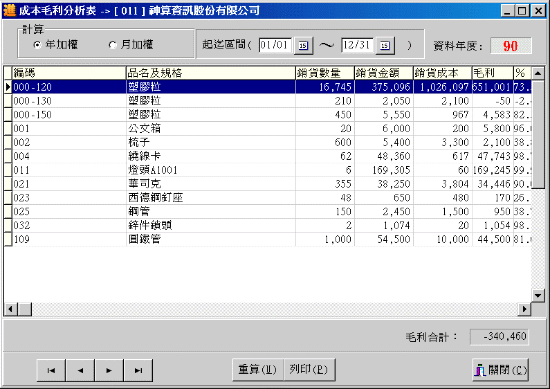Go to first record navigation button

(51, 370)
